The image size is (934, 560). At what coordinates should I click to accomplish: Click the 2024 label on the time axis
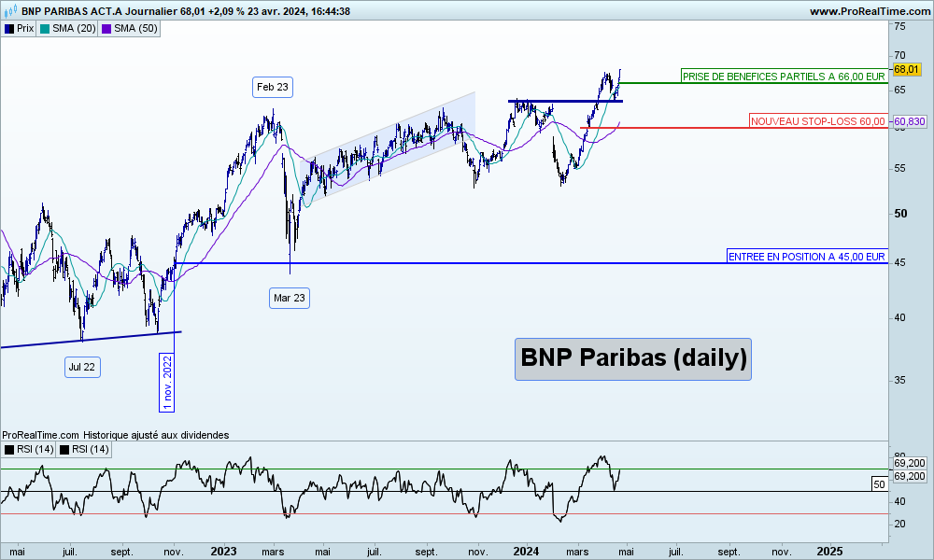click(528, 552)
